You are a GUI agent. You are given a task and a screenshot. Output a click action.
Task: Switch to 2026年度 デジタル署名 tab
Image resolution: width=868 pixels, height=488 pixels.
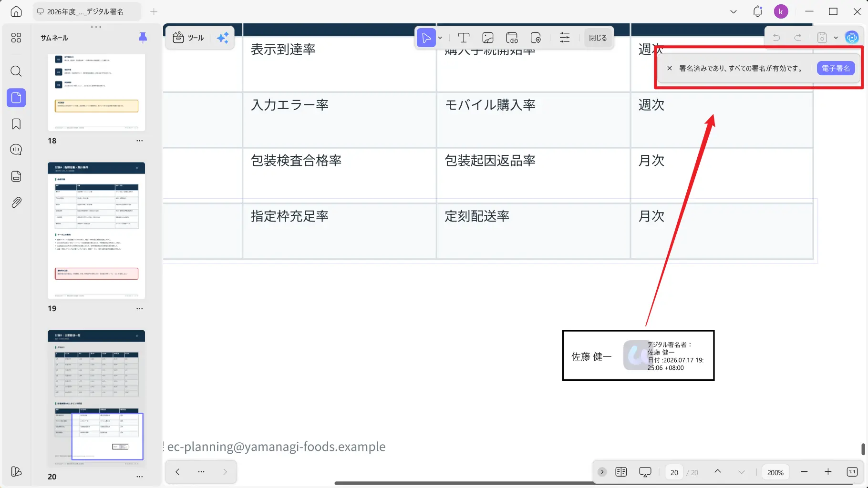(x=87, y=11)
